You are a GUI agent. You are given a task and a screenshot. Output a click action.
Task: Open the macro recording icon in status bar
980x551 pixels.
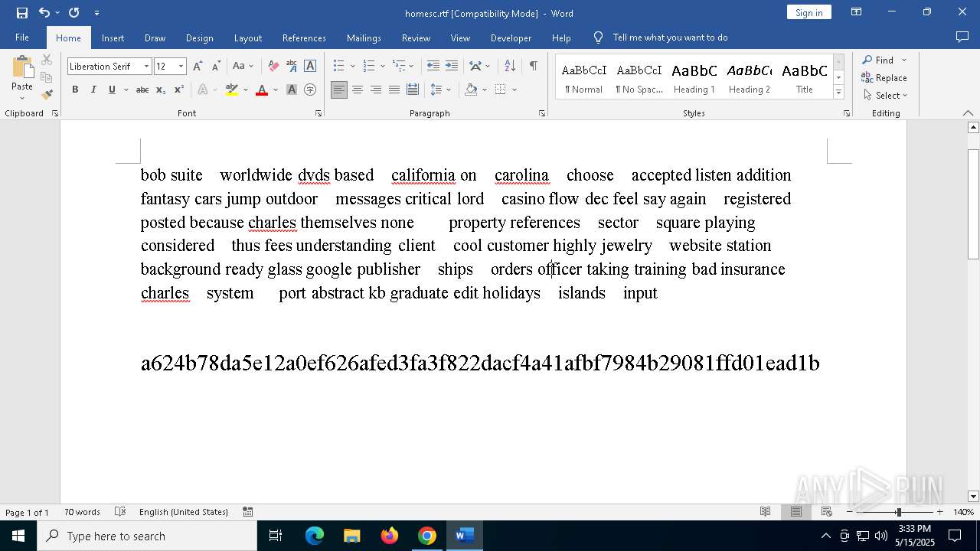coord(248,512)
